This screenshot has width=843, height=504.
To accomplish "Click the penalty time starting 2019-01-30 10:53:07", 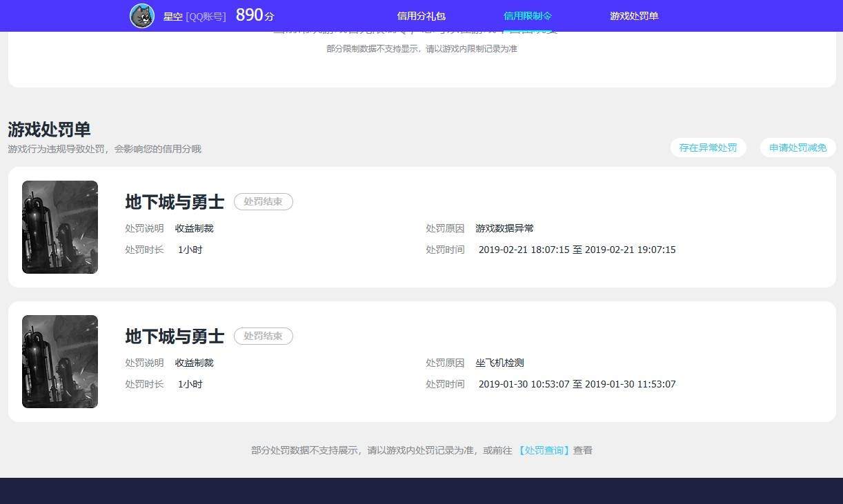I will coord(577,384).
